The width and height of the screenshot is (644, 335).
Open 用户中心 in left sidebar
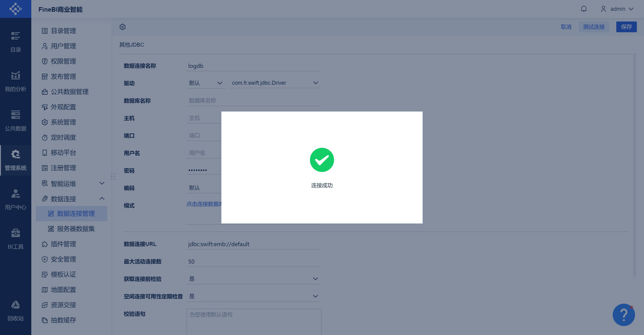(x=15, y=200)
